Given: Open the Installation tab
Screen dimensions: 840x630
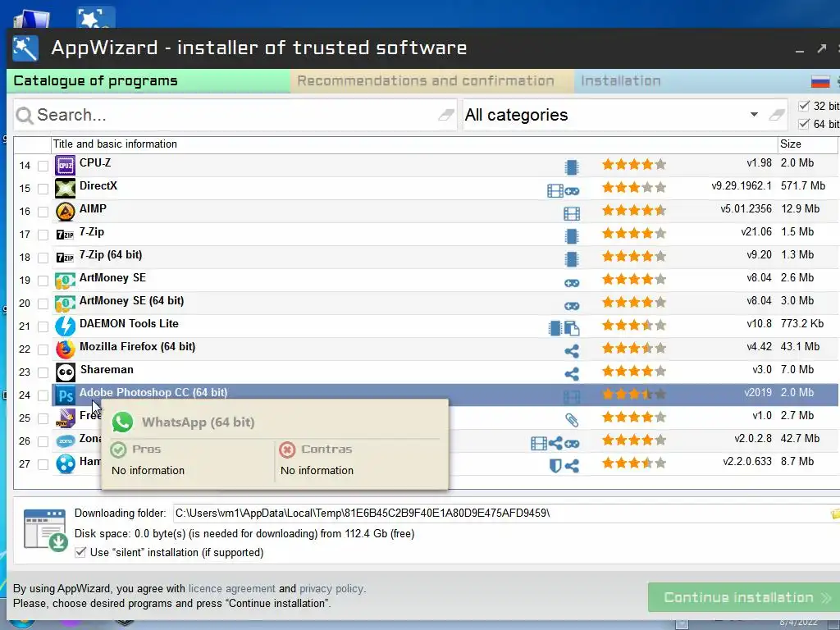Looking at the screenshot, I should click(x=620, y=81).
